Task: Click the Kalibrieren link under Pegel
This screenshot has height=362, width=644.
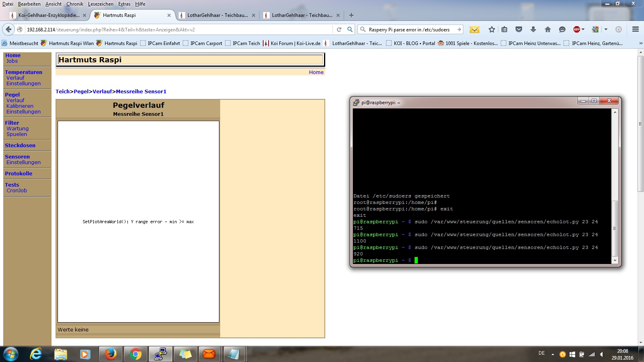Action: point(20,106)
